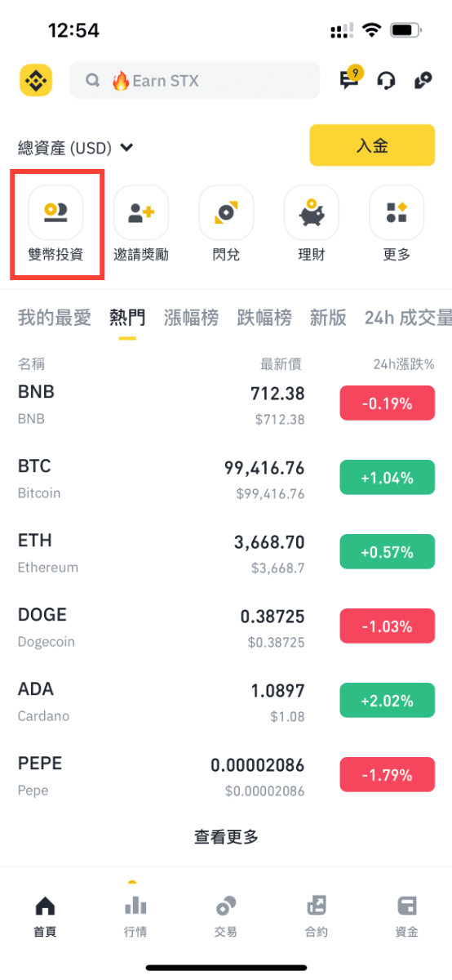Tap the Binance logo icon
The width and height of the screenshot is (452, 980).
[36, 80]
